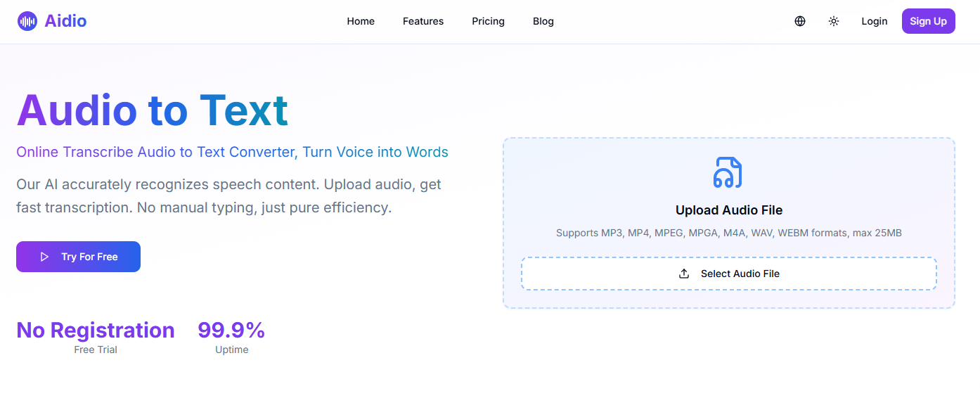The width and height of the screenshot is (980, 410).
Task: Click the Select Audio File button
Action: [728, 273]
